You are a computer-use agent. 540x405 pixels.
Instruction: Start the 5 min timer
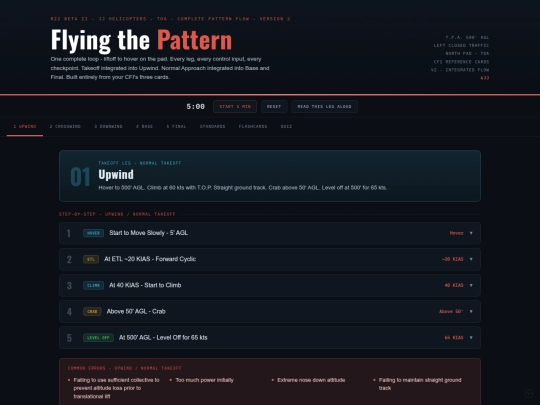pos(235,107)
